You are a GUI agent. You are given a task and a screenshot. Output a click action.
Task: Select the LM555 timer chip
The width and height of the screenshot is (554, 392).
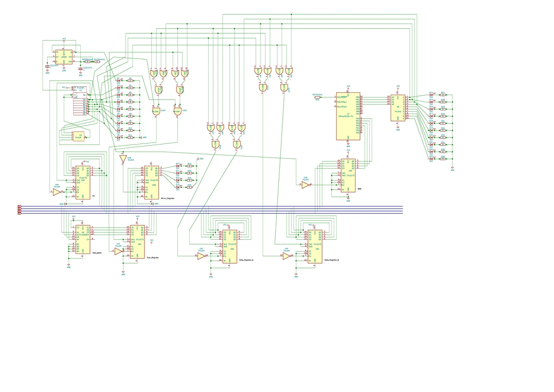coord(64,56)
